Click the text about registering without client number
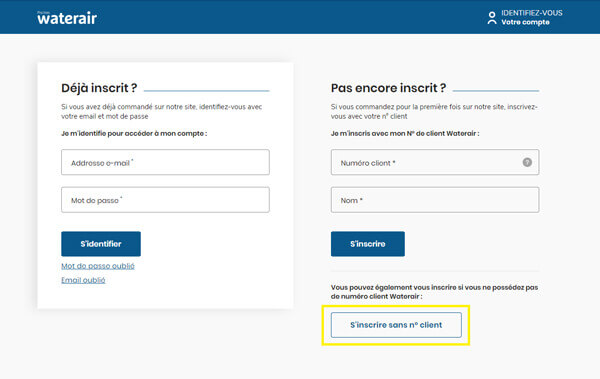The image size is (600, 379). [434, 292]
